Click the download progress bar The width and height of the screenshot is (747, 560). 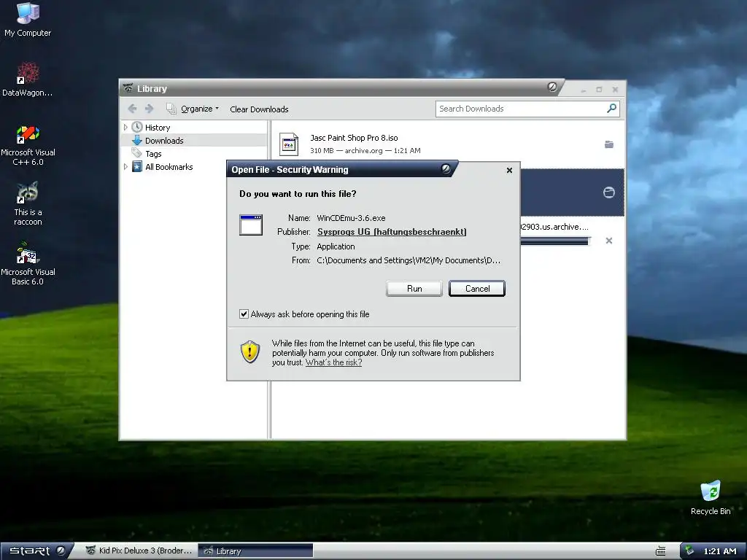click(554, 241)
